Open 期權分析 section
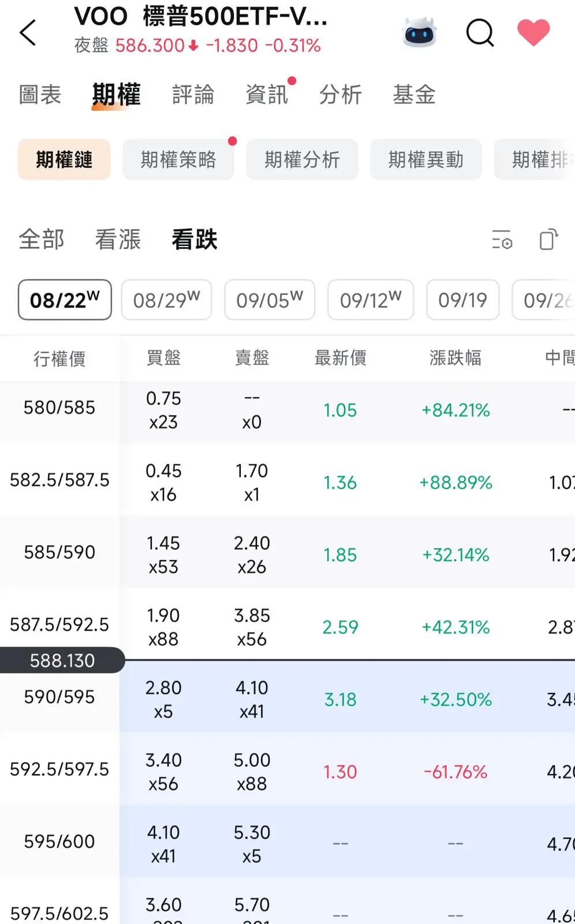 click(302, 159)
